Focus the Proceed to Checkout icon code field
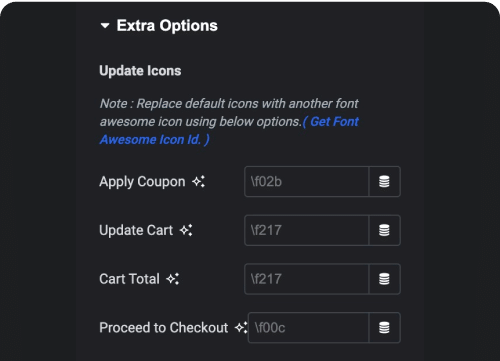500x361 pixels. pos(309,328)
